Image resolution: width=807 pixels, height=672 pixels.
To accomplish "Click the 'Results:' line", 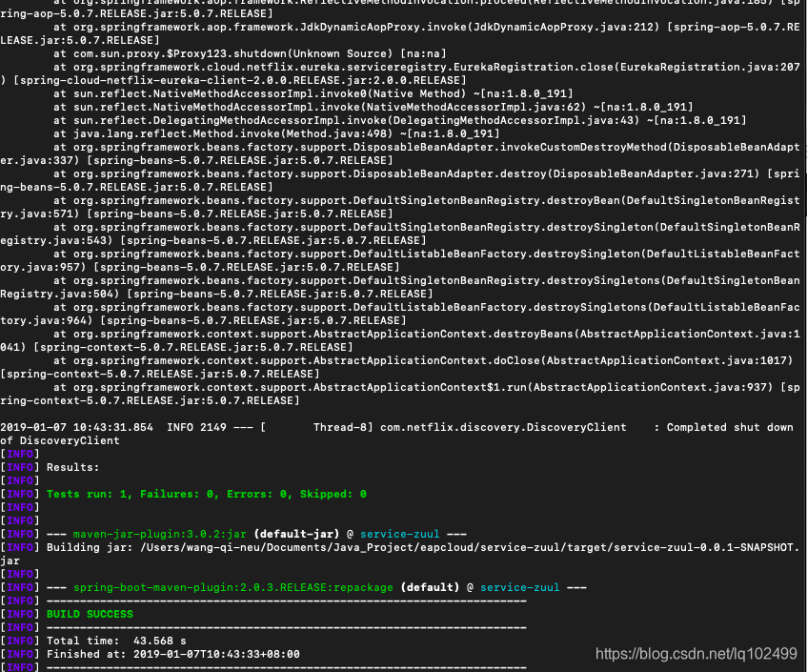I will click(72, 467).
